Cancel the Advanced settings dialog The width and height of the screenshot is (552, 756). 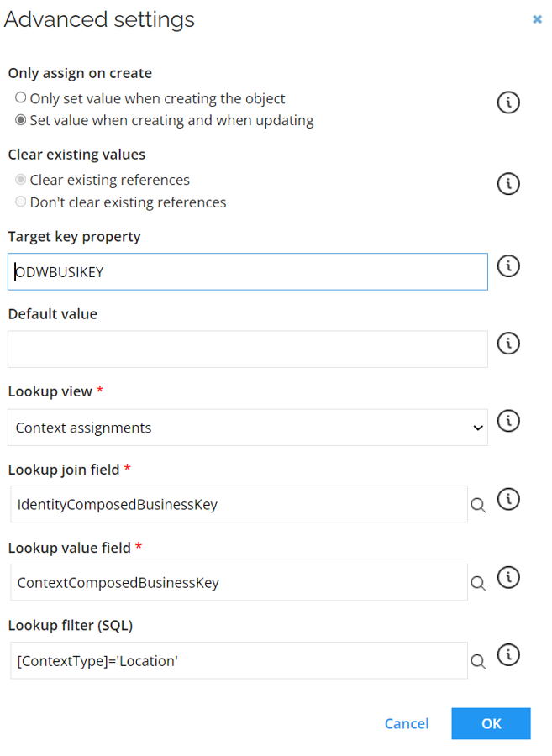point(407,724)
